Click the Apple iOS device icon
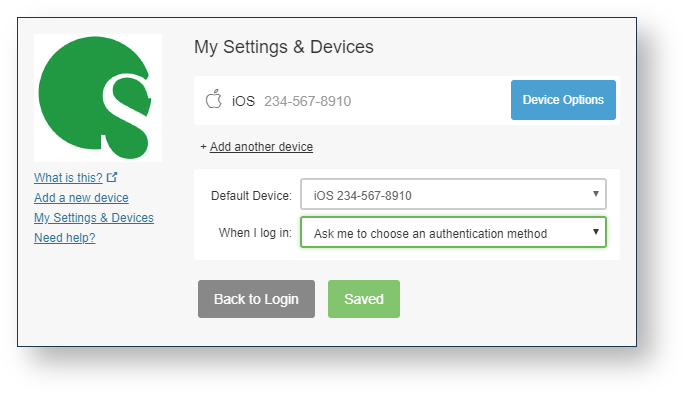 click(x=214, y=99)
